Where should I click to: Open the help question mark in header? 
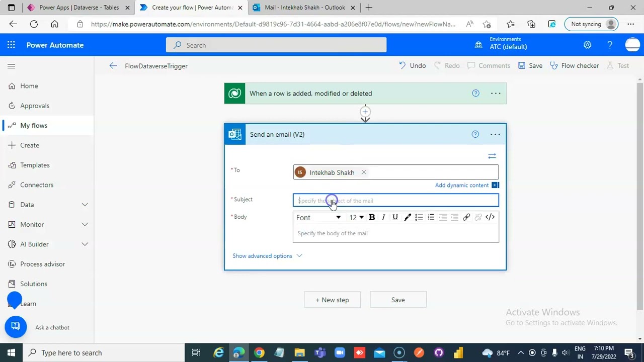pos(610,45)
